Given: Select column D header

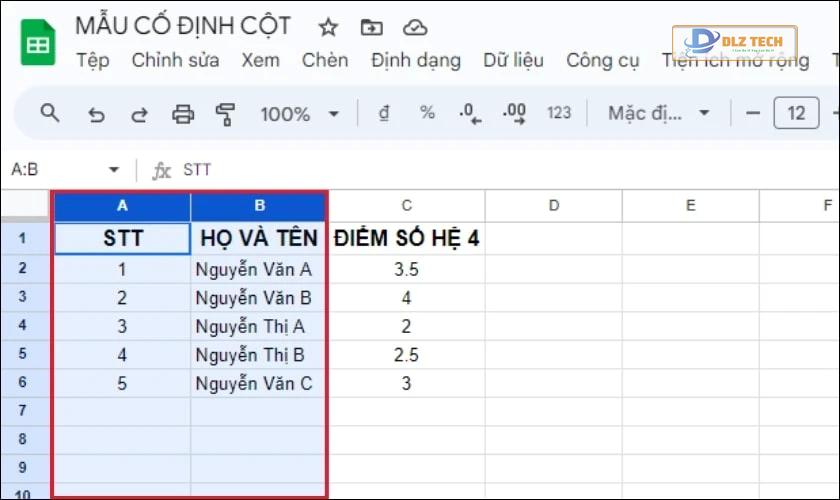Looking at the screenshot, I should tap(554, 206).
